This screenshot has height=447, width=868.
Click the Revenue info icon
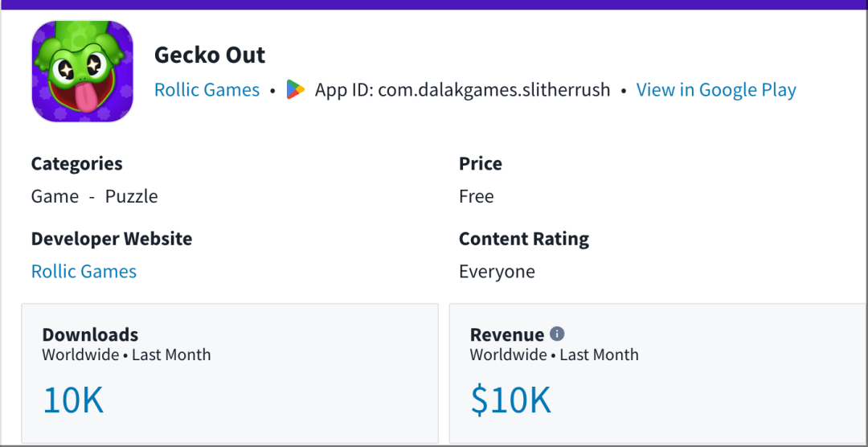coord(557,334)
